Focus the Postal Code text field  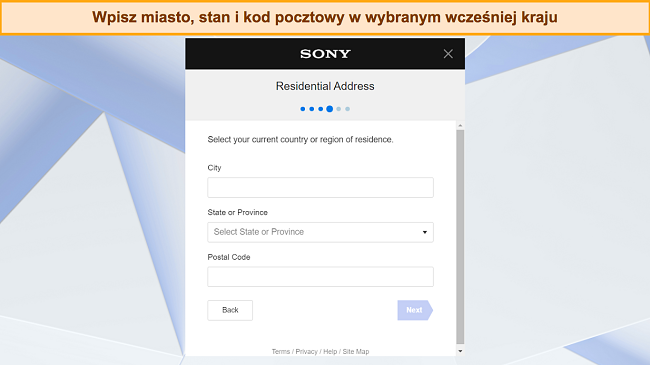[x=320, y=277]
